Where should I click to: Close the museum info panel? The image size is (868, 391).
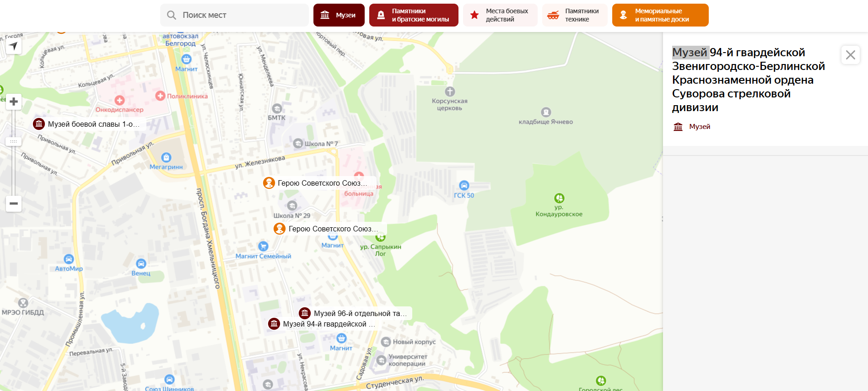(x=851, y=55)
